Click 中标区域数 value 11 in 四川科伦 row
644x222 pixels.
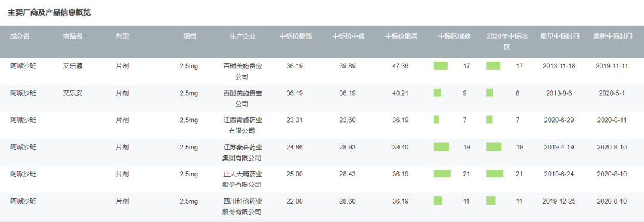tap(466, 201)
